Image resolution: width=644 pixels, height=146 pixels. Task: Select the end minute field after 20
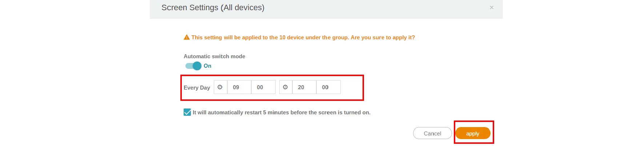[328, 87]
